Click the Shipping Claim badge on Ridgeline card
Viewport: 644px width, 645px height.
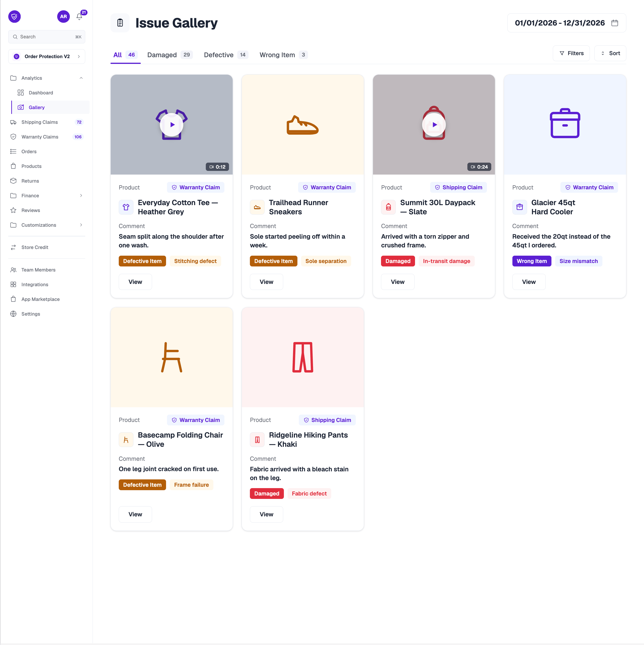[x=327, y=420]
